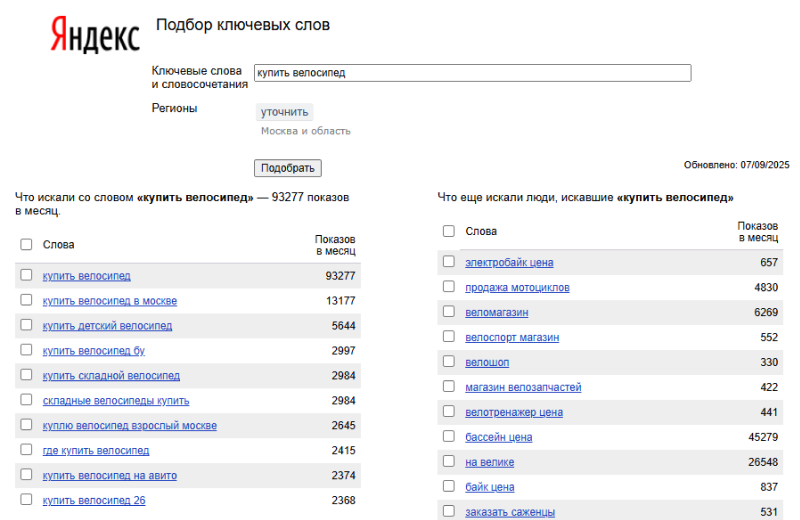Open the куплю велосипед взрослый москве link
Screen dimensions: 800x520
coord(130,426)
